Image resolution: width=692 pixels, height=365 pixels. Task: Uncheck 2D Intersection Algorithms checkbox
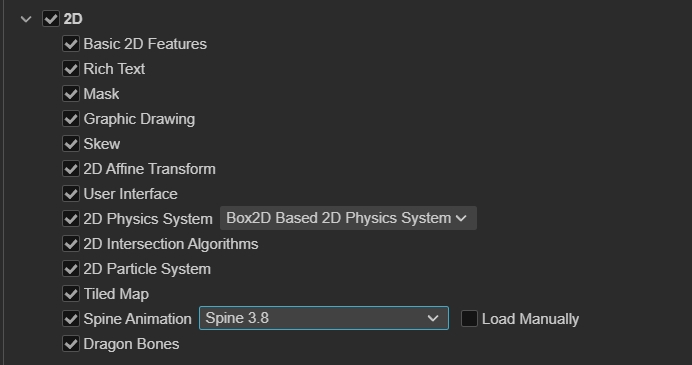(71, 244)
